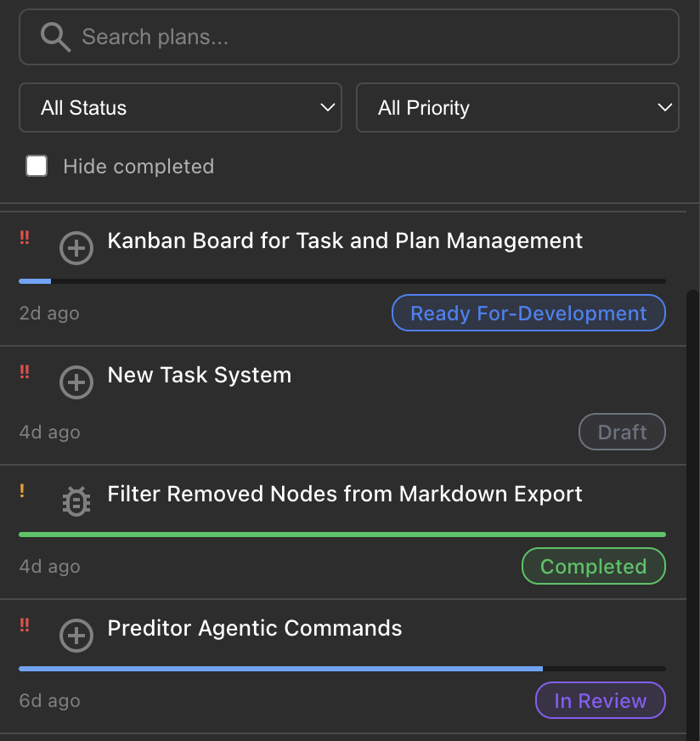Click the Completed status badge
Viewport: 700px width, 741px height.
click(x=593, y=566)
